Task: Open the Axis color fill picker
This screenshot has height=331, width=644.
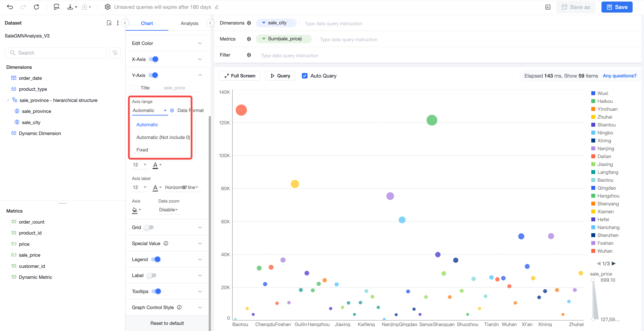Action: coord(136,210)
